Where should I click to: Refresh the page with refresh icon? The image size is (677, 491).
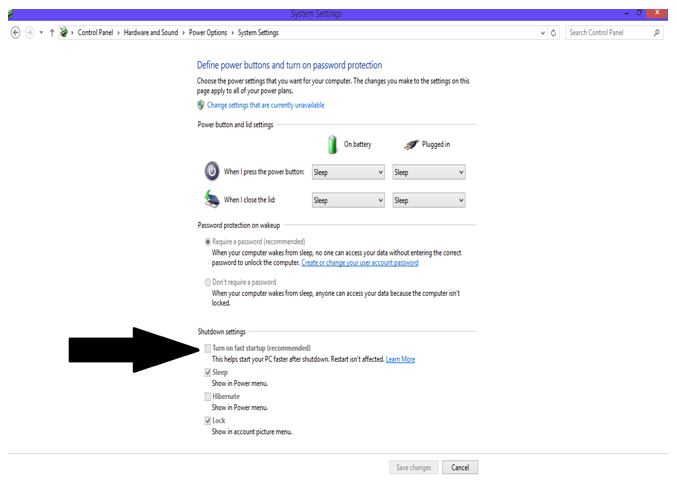click(x=554, y=33)
